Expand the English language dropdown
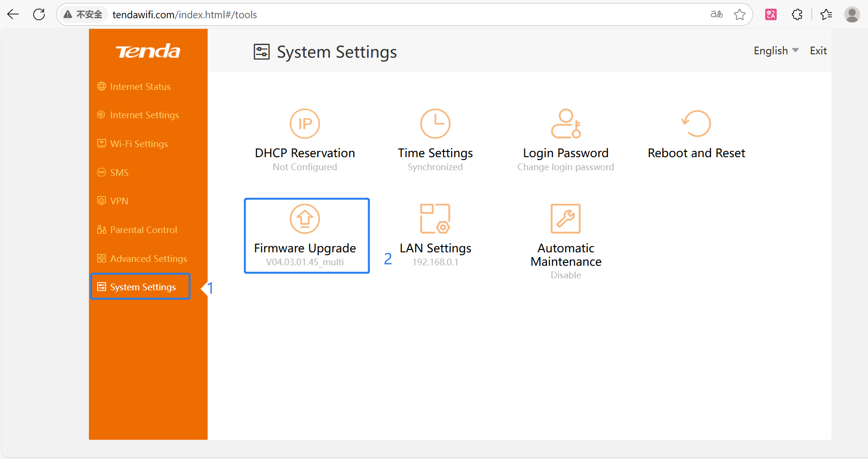This screenshot has height=459, width=868. 776,51
